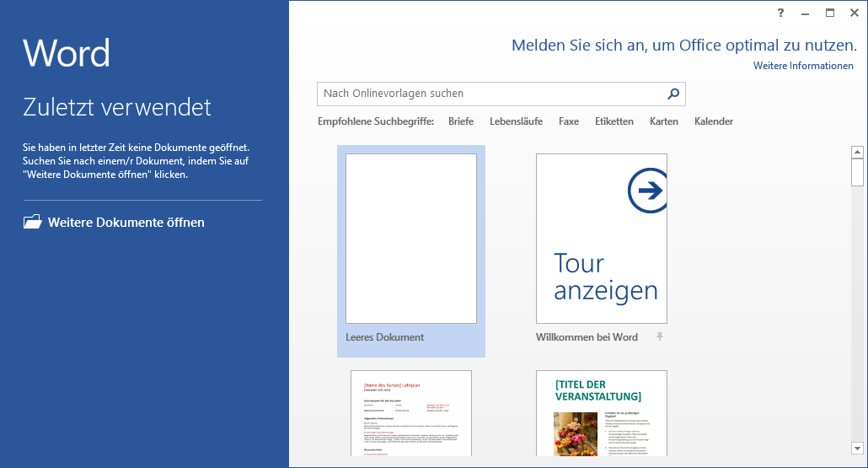
Task: Select suggested search term Lebensläufe
Action: coord(516,121)
